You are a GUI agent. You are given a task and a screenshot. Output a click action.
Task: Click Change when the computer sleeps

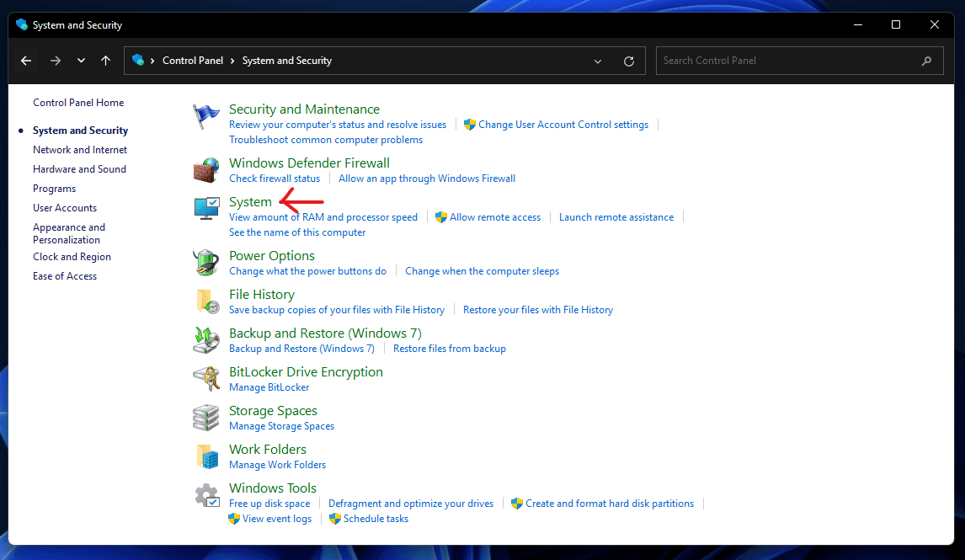pos(482,271)
